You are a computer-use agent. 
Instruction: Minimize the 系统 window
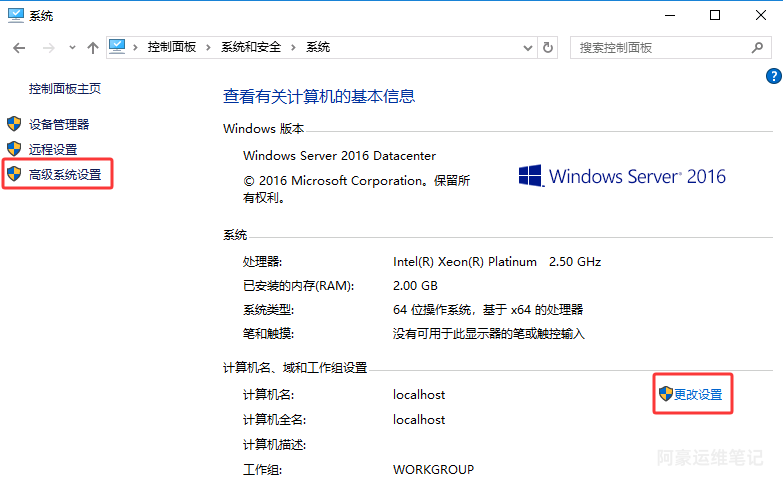[670, 15]
